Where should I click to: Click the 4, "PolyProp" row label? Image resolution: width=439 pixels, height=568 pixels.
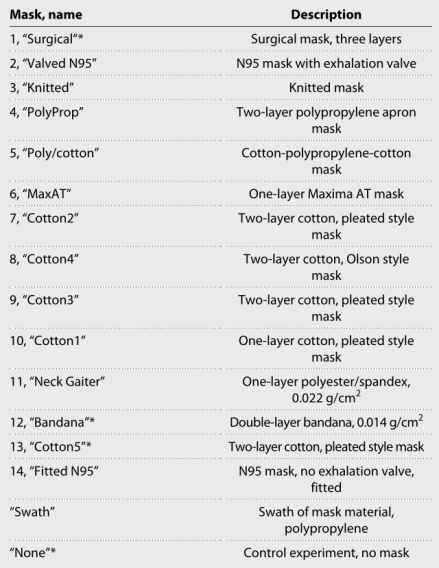pyautogui.click(x=46, y=112)
